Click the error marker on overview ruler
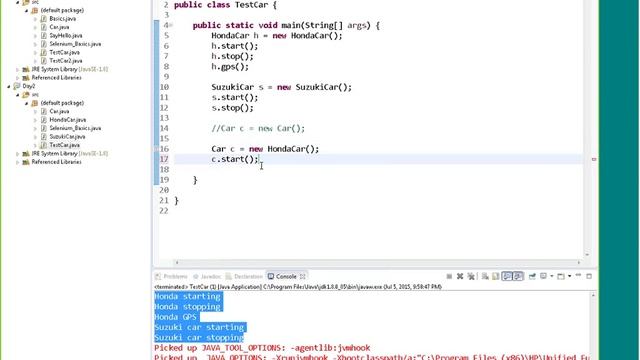Screen dimensions: 640x360 tap(594, 159)
